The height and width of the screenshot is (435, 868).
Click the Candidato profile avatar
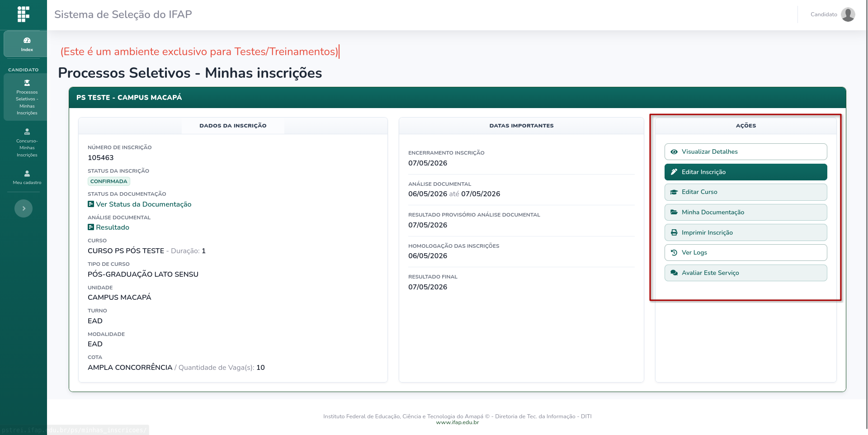click(848, 14)
